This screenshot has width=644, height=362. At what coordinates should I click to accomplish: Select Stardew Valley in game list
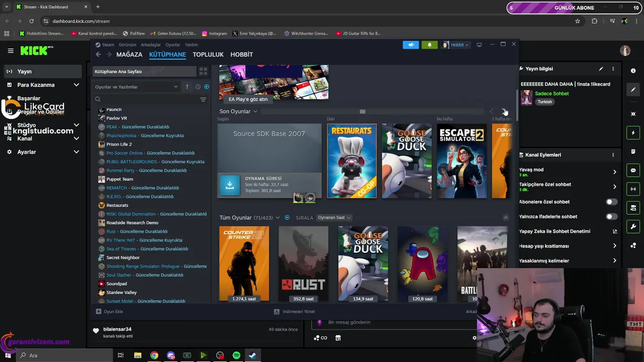coord(121,293)
